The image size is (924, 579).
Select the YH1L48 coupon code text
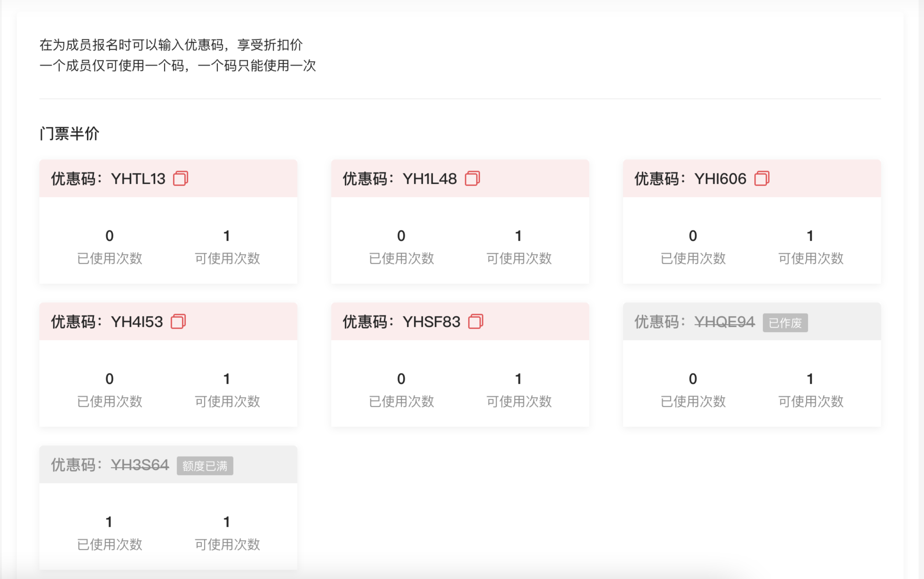coord(430,179)
